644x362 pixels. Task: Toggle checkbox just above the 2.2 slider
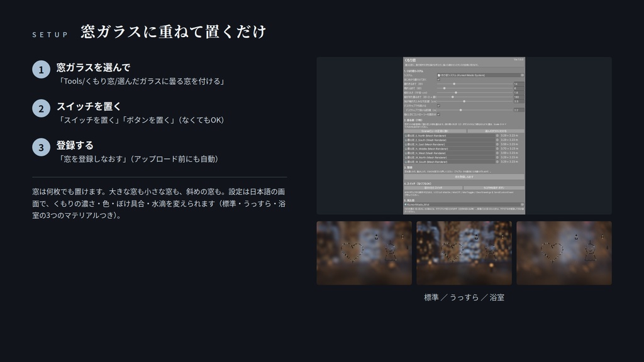438,106
